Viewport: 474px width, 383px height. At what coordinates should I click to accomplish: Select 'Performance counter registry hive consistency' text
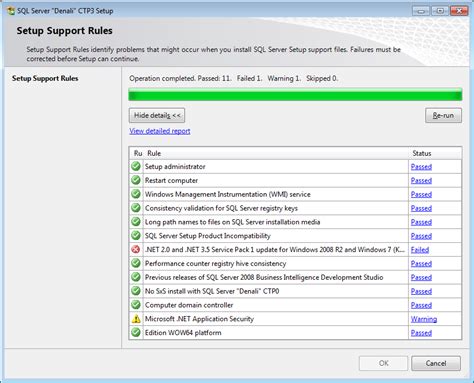click(x=215, y=263)
